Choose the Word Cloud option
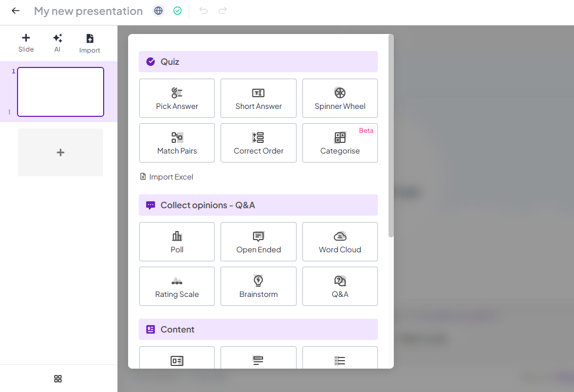Viewport: 574px width, 392px height. click(340, 242)
